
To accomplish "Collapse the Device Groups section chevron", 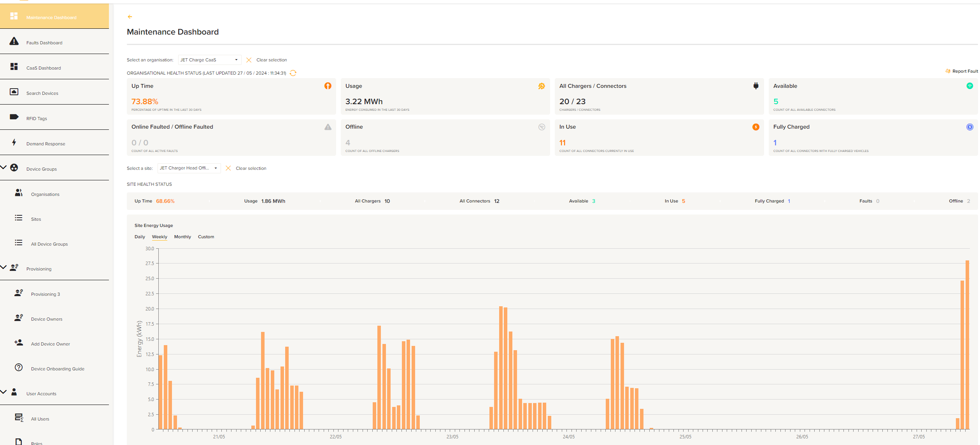I will 4,168.
